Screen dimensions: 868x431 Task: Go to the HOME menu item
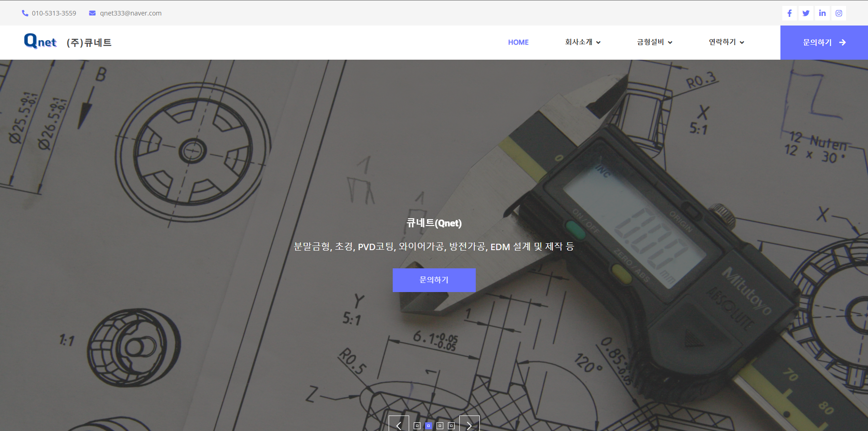pos(518,42)
